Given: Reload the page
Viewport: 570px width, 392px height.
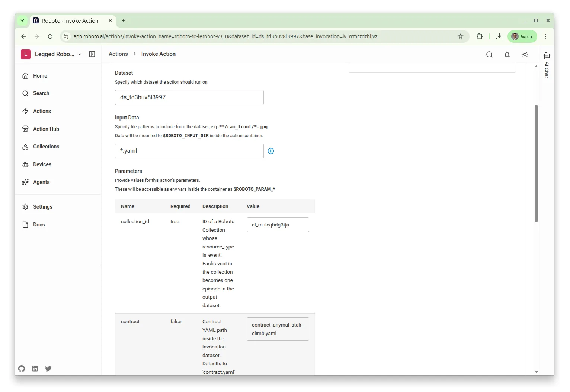Looking at the screenshot, I should click(x=50, y=36).
